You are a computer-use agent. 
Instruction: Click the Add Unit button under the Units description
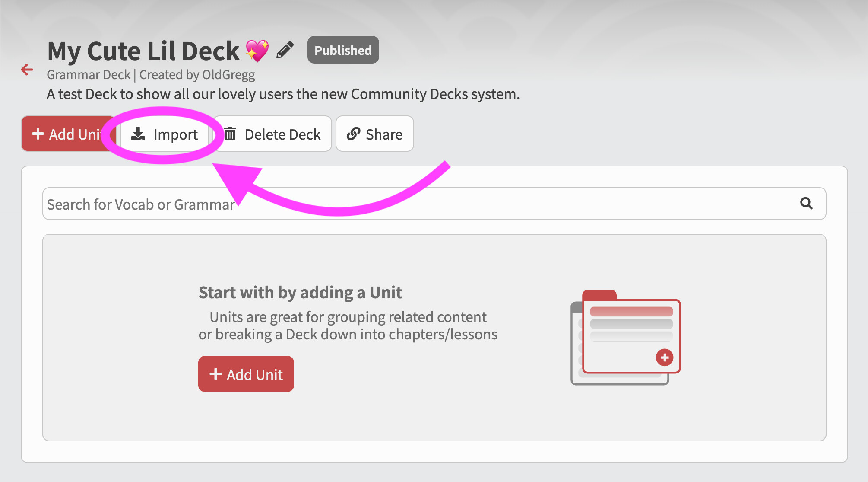pyautogui.click(x=246, y=374)
